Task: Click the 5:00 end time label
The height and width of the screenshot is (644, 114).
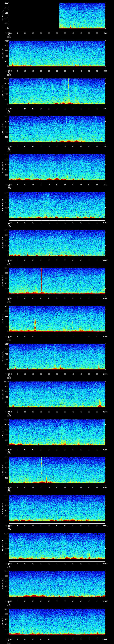Action: [x=105, y=33]
